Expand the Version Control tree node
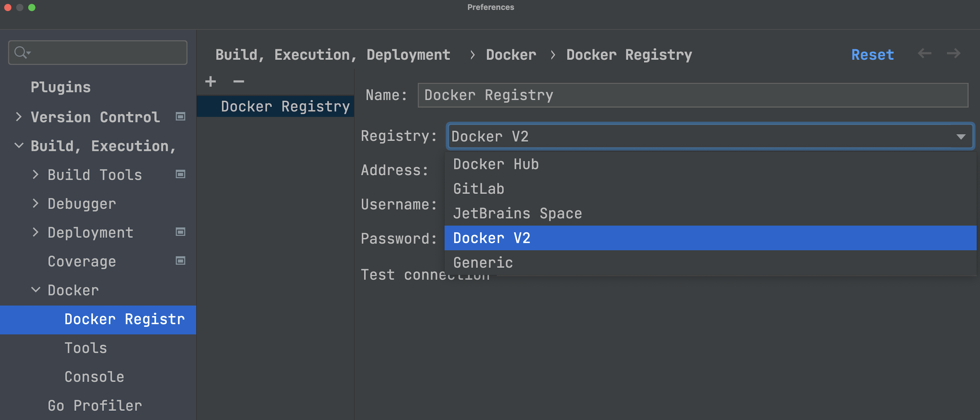980x420 pixels. point(19,116)
